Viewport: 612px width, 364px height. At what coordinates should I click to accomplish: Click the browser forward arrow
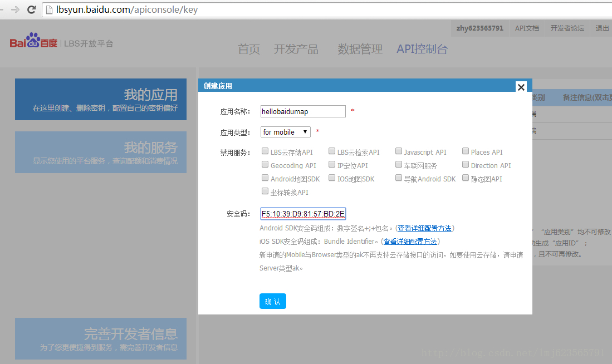pos(15,9)
